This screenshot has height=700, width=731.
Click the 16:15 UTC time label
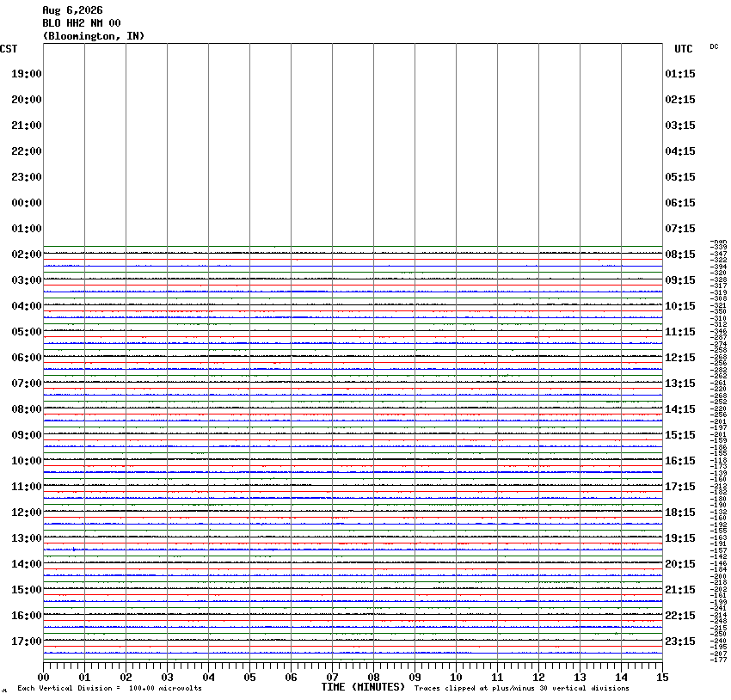680,461
